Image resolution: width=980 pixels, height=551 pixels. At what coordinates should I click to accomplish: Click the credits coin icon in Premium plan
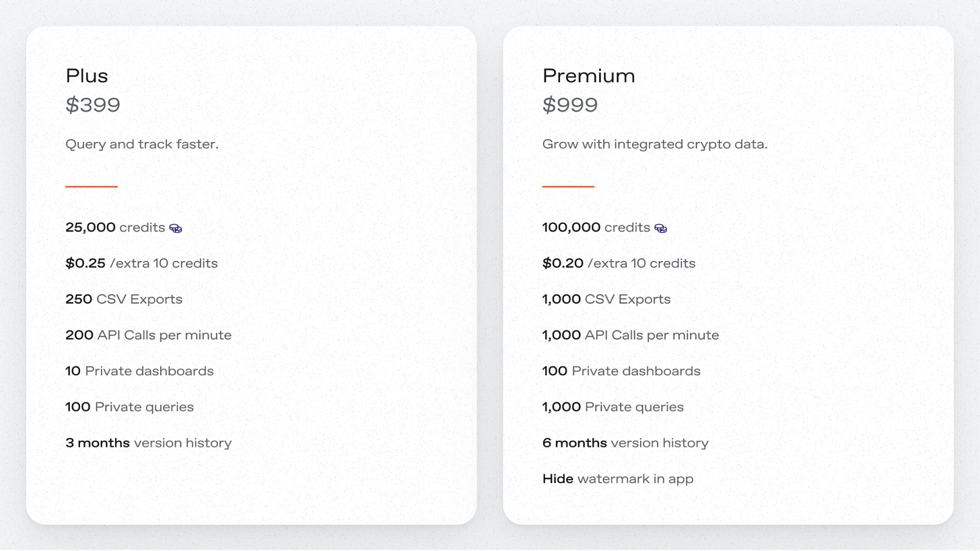661,229
